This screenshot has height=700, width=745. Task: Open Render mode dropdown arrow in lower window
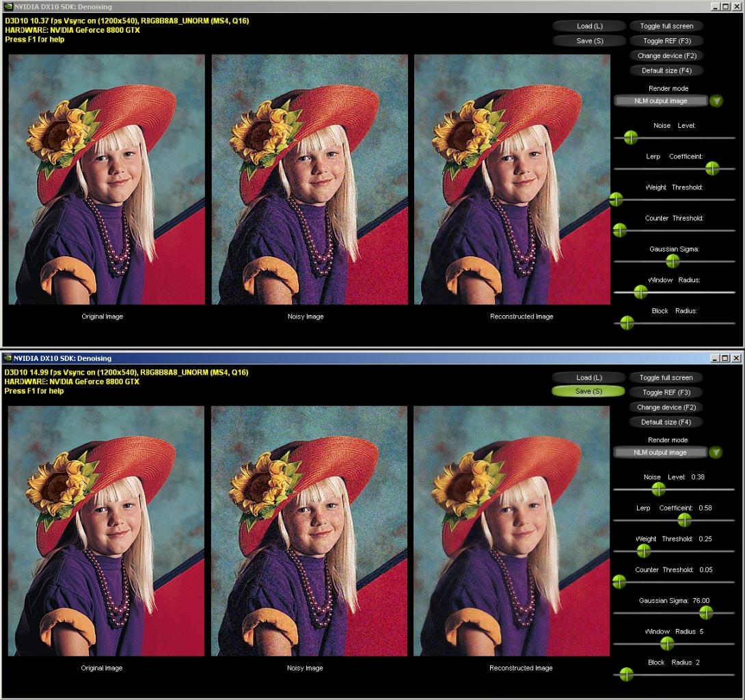coord(716,453)
